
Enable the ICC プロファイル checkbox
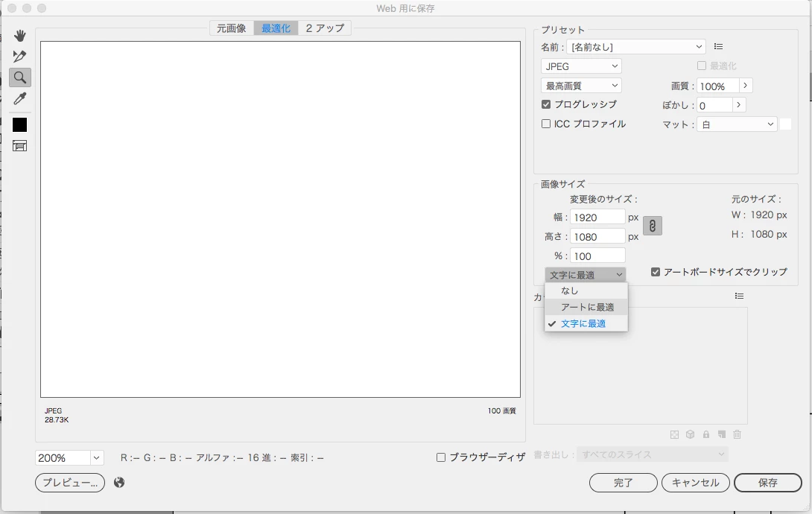click(x=546, y=124)
